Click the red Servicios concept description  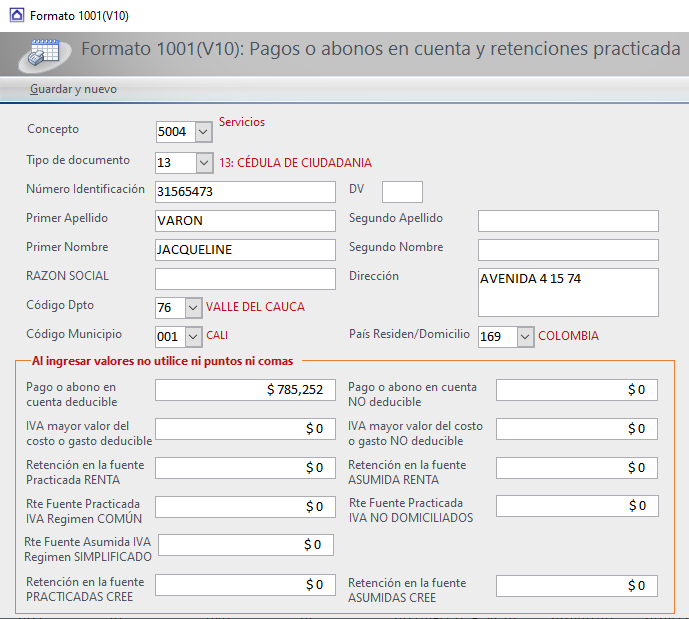point(242,122)
